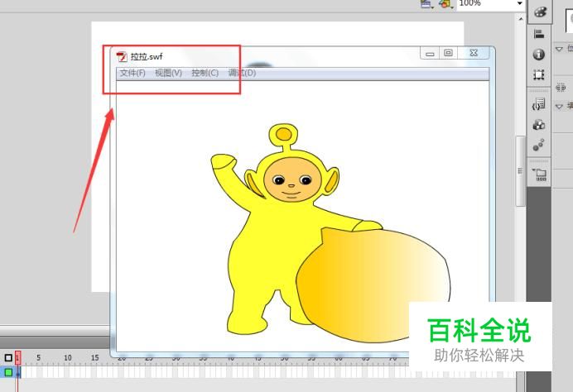
Task: Click the 拉拉.swf title bar icon
Action: coord(122,56)
